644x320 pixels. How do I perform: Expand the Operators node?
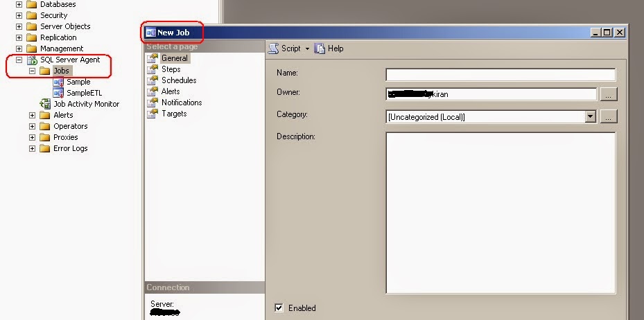pos(32,126)
